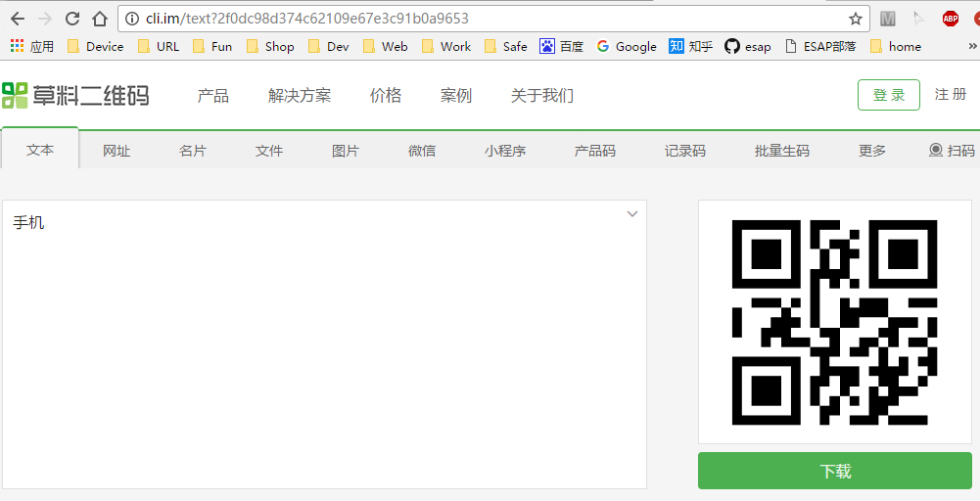Viewport: 980px width, 501px height.
Task: Click the 登录 button
Action: 889,95
